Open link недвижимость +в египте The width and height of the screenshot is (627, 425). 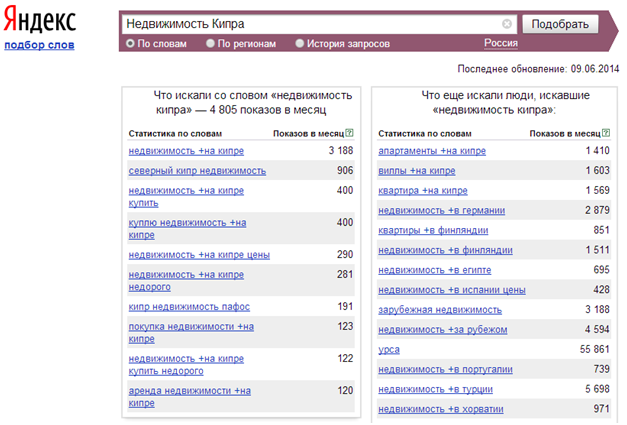point(435,270)
